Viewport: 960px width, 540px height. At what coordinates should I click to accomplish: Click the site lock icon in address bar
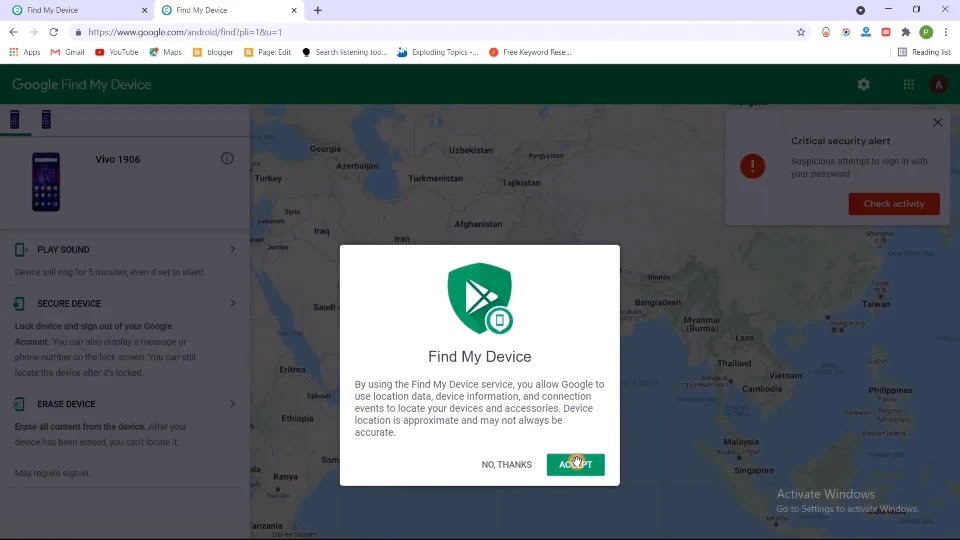(78, 32)
